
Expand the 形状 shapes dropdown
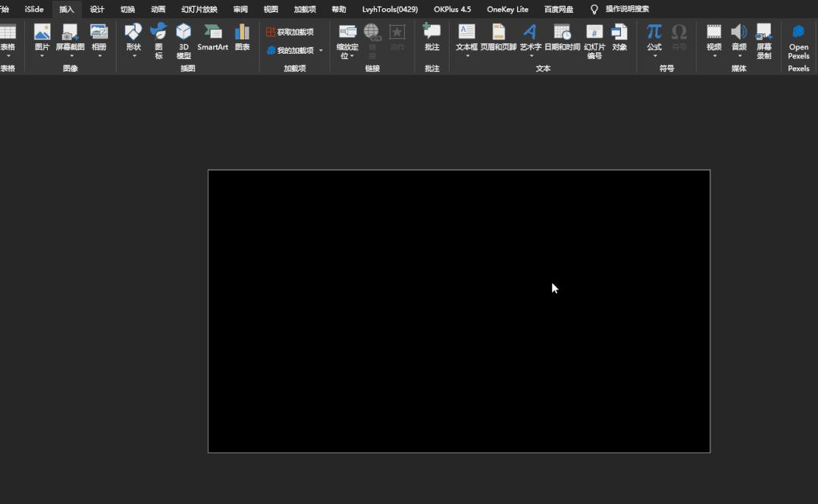133,55
